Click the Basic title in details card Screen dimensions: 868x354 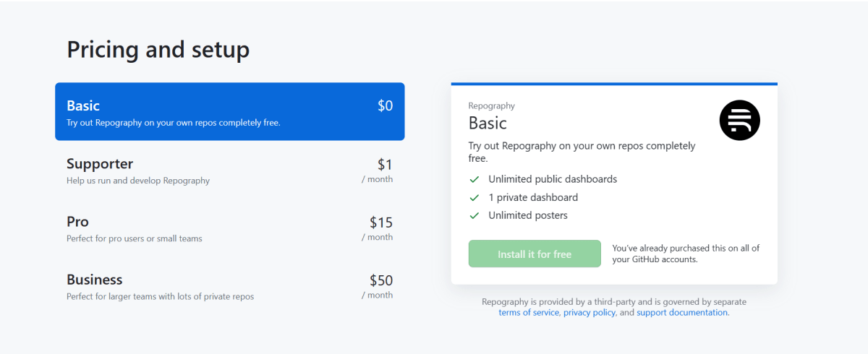tap(488, 123)
